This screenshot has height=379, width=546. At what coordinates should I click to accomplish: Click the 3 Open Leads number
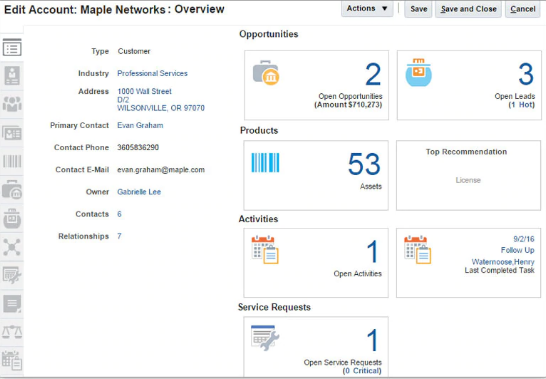click(x=526, y=74)
